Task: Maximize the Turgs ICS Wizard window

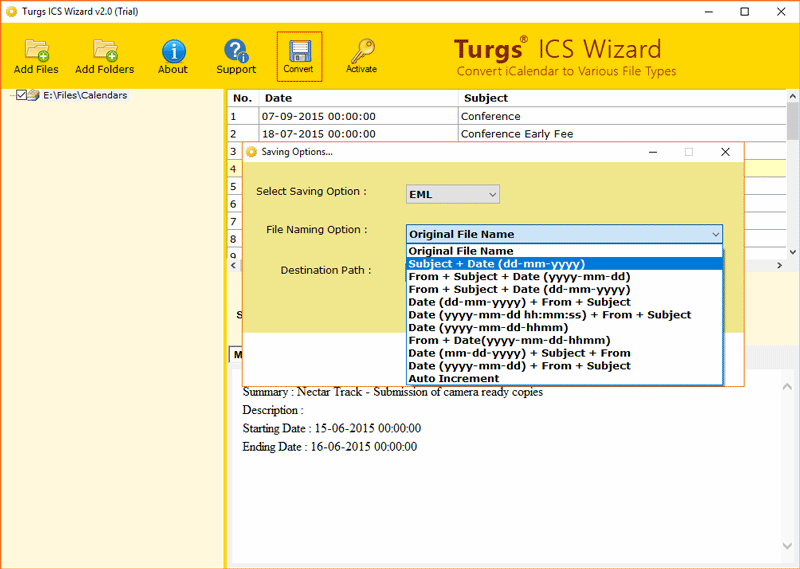Action: 744,11
